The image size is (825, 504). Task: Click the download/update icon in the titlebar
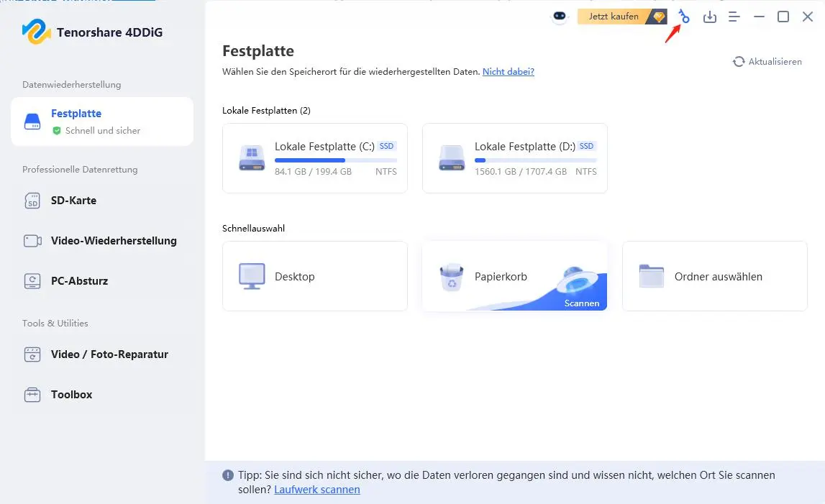[710, 16]
